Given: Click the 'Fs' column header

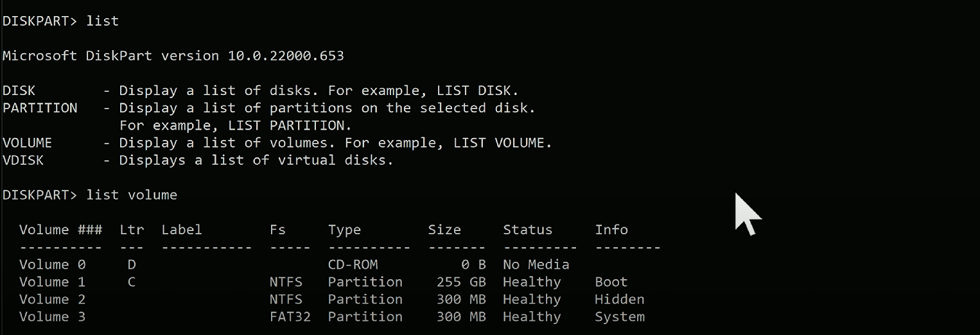Looking at the screenshot, I should tap(277, 230).
